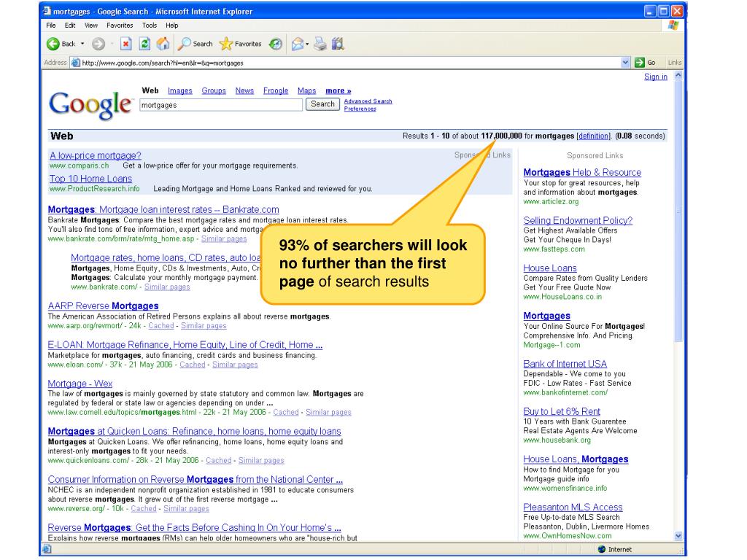The height and width of the screenshot is (560, 747).
Task: Open Mail icon dropdown arrow
Action: 307,44
